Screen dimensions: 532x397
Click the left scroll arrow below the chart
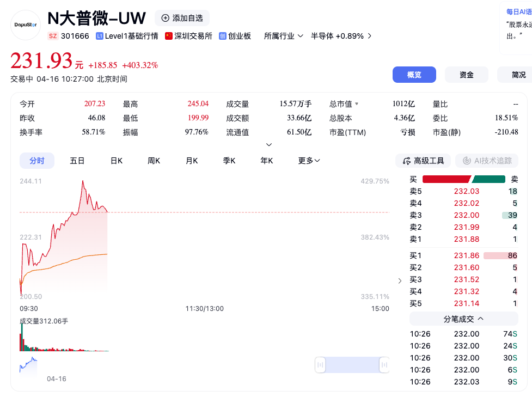tap(320, 364)
